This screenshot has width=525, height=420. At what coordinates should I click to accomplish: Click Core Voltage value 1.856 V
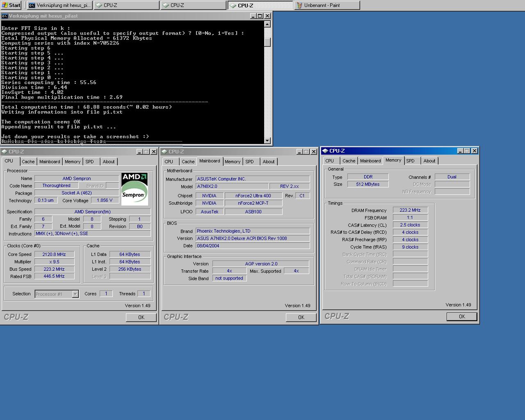click(105, 200)
